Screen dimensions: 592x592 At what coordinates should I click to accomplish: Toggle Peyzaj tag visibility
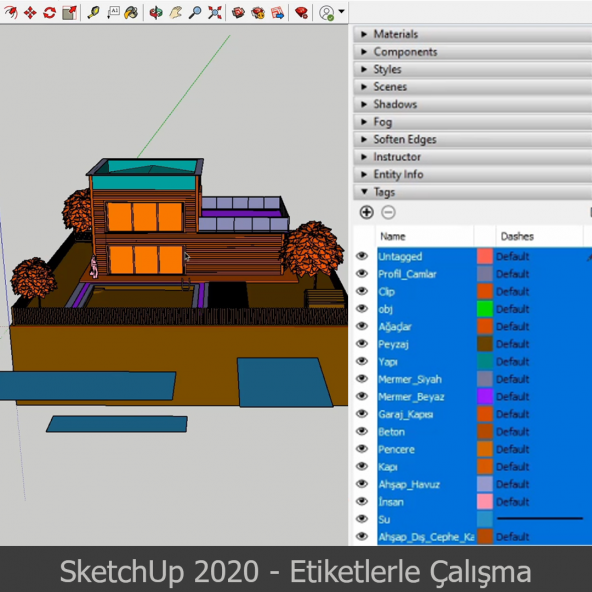point(362,344)
